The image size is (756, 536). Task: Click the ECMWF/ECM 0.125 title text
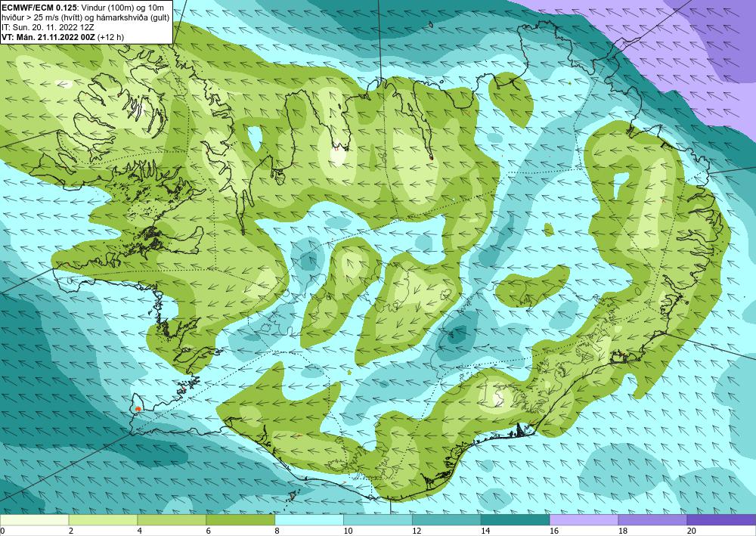point(39,8)
